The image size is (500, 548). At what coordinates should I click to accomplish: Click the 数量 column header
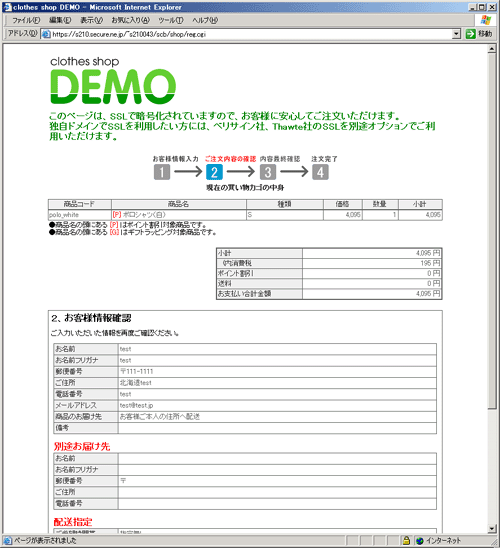[x=380, y=204]
